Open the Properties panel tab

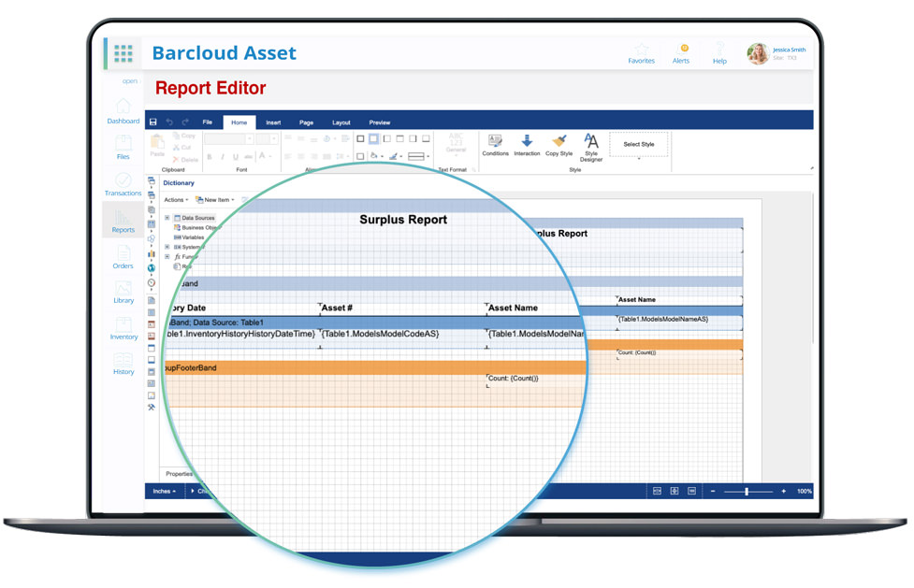click(x=179, y=474)
